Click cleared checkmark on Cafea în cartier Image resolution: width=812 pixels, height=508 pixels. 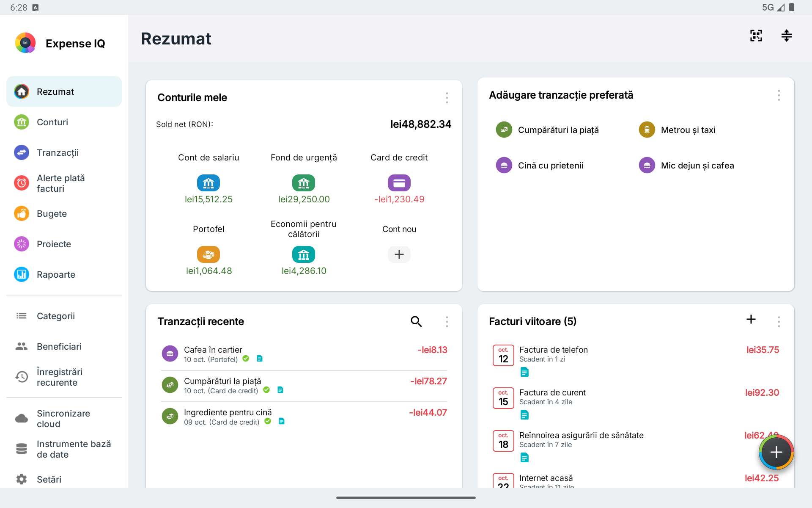coord(246,359)
